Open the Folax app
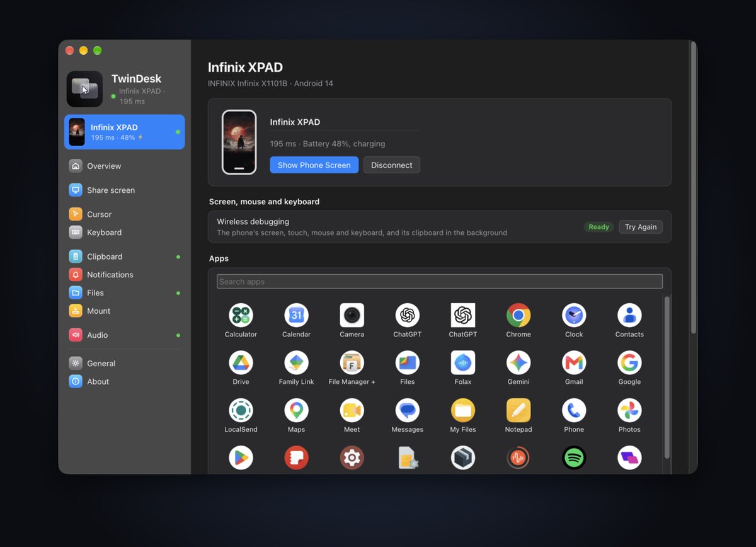 pyautogui.click(x=463, y=362)
